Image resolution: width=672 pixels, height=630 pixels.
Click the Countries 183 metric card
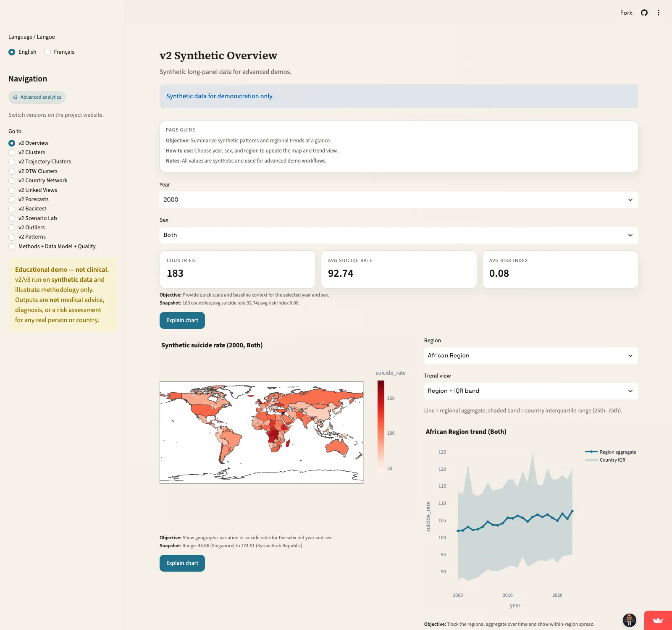click(x=237, y=269)
